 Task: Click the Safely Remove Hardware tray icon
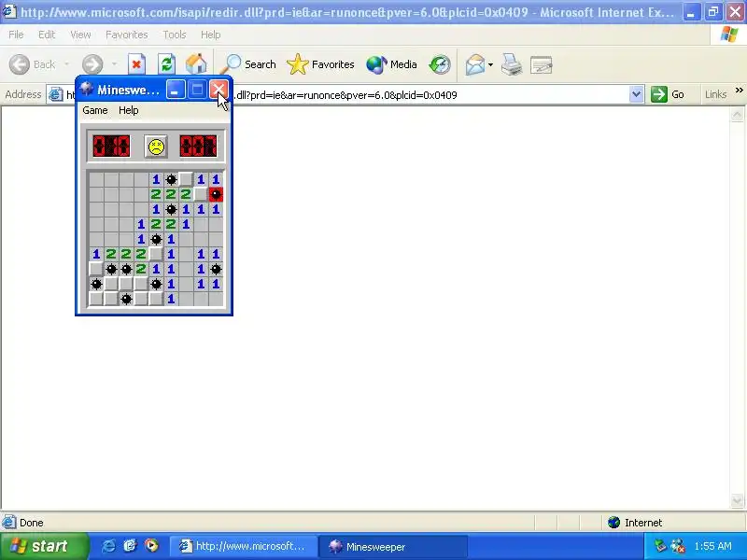pyautogui.click(x=661, y=546)
